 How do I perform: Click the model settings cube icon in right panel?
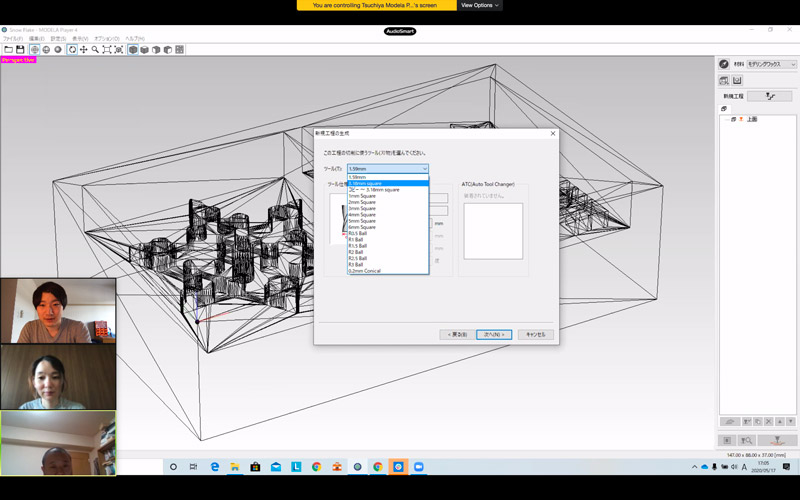pyautogui.click(x=723, y=81)
